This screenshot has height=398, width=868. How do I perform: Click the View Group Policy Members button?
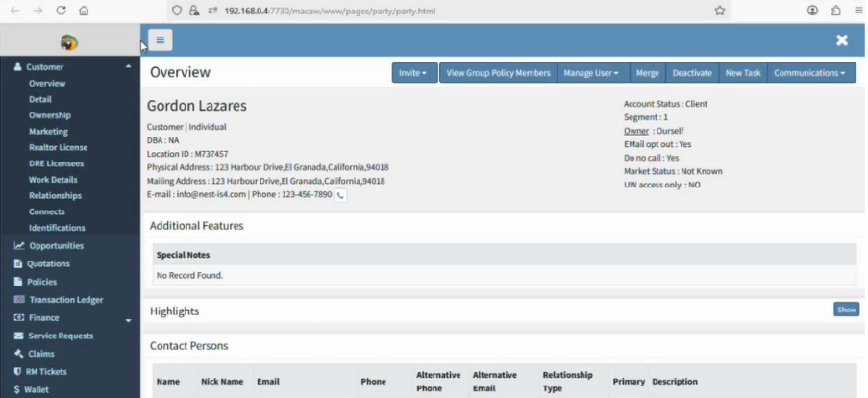tap(499, 73)
